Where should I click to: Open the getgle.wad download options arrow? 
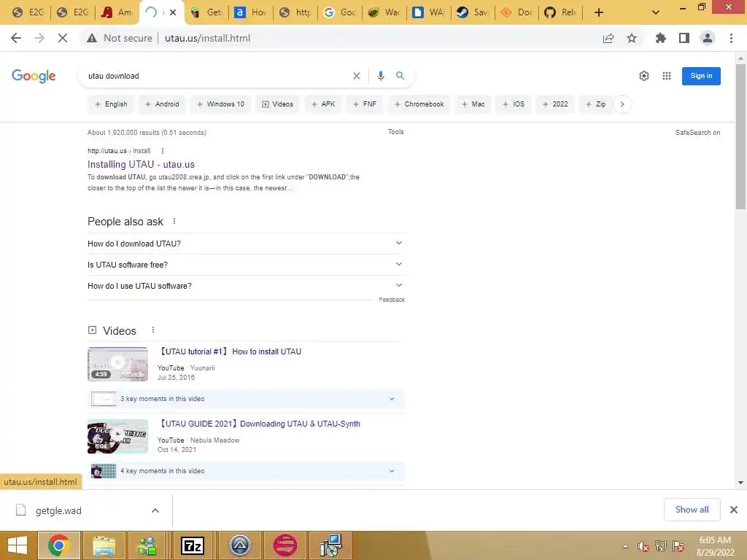pos(155,510)
